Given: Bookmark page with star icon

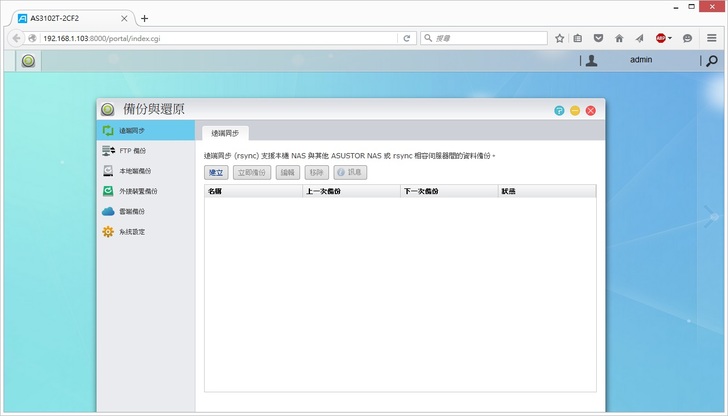Looking at the screenshot, I should click(560, 38).
